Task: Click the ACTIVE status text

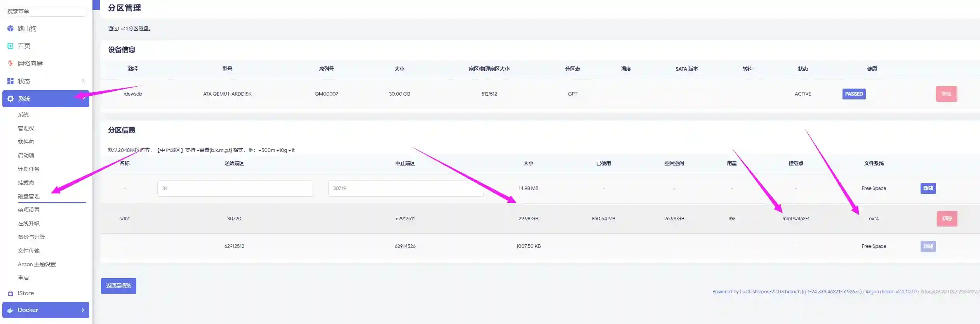Action: pyautogui.click(x=802, y=94)
